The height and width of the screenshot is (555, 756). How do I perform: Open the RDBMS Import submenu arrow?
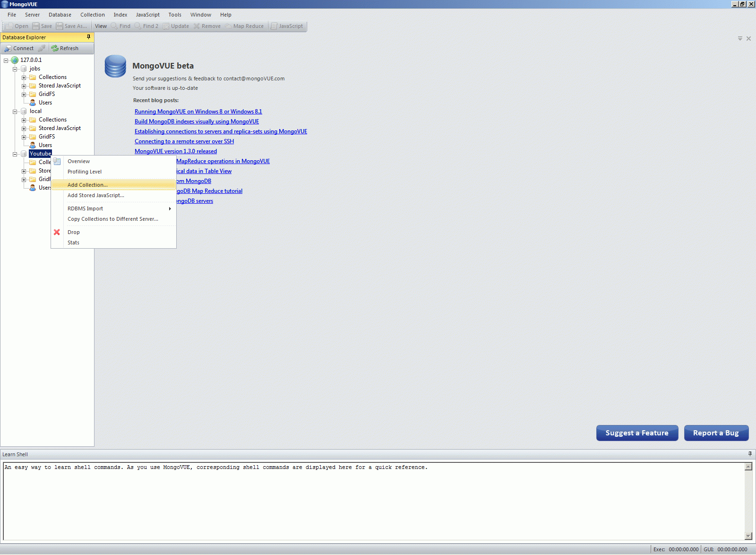pyautogui.click(x=170, y=208)
